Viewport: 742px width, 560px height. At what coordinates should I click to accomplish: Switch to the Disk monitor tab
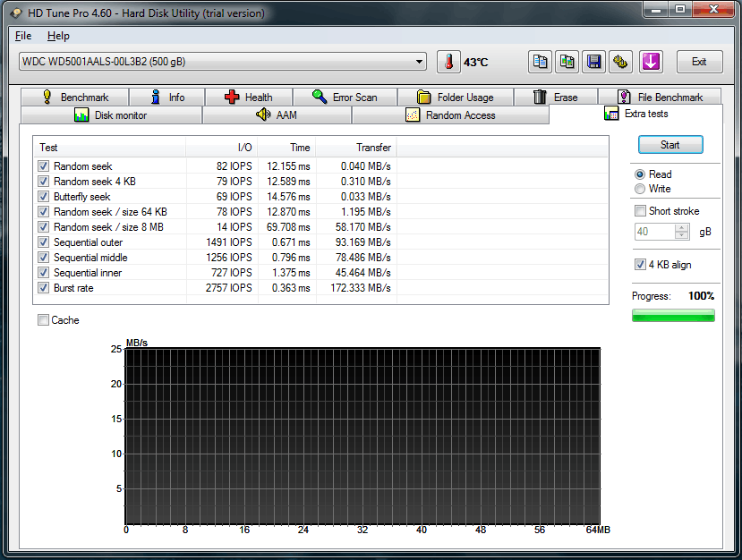[x=111, y=115]
